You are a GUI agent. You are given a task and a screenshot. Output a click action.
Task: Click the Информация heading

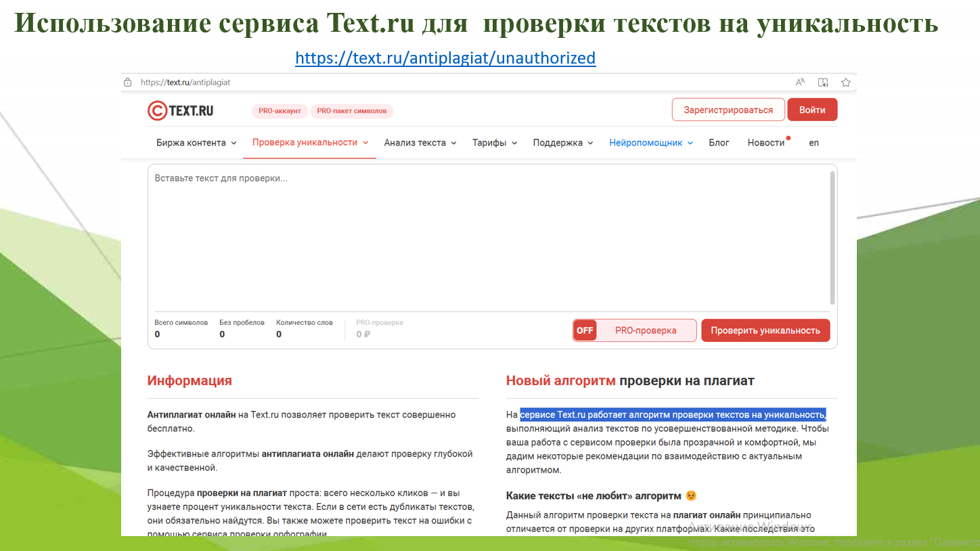point(190,380)
